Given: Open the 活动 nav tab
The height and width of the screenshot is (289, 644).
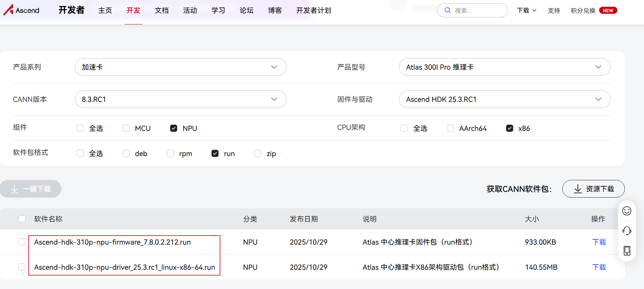Looking at the screenshot, I should click(190, 11).
